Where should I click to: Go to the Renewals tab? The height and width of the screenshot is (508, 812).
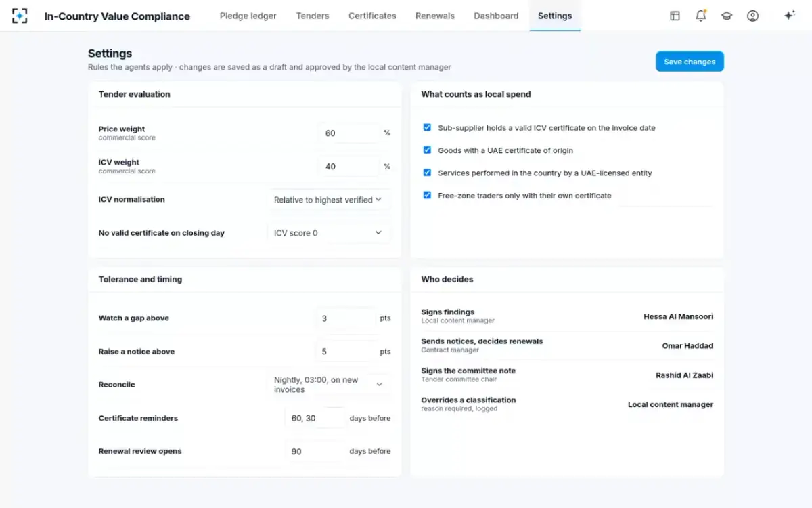pyautogui.click(x=435, y=16)
